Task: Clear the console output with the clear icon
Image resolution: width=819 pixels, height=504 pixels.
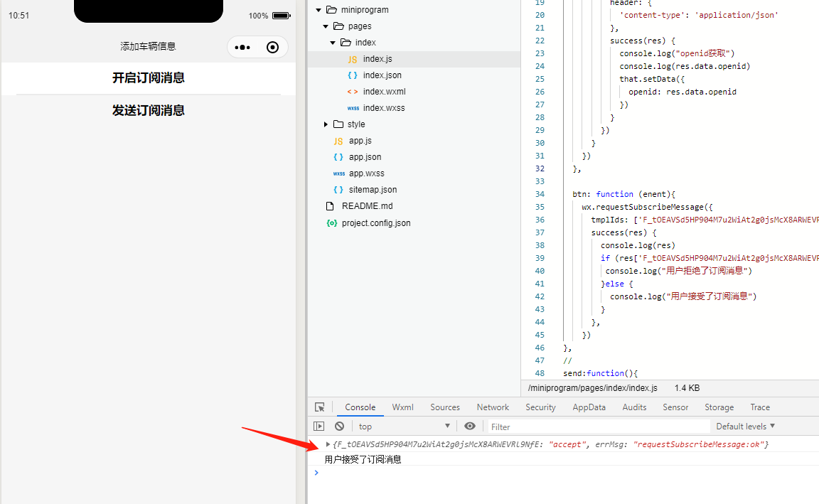Action: (339, 425)
